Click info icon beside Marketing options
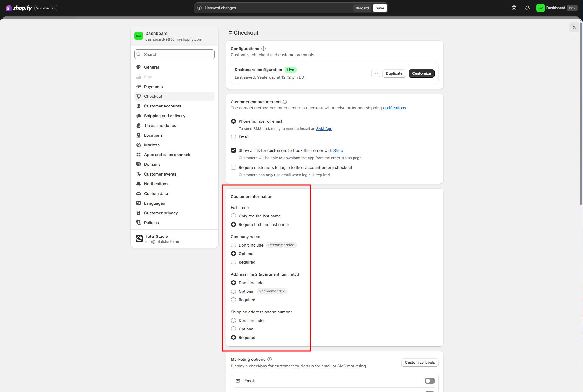 point(270,359)
